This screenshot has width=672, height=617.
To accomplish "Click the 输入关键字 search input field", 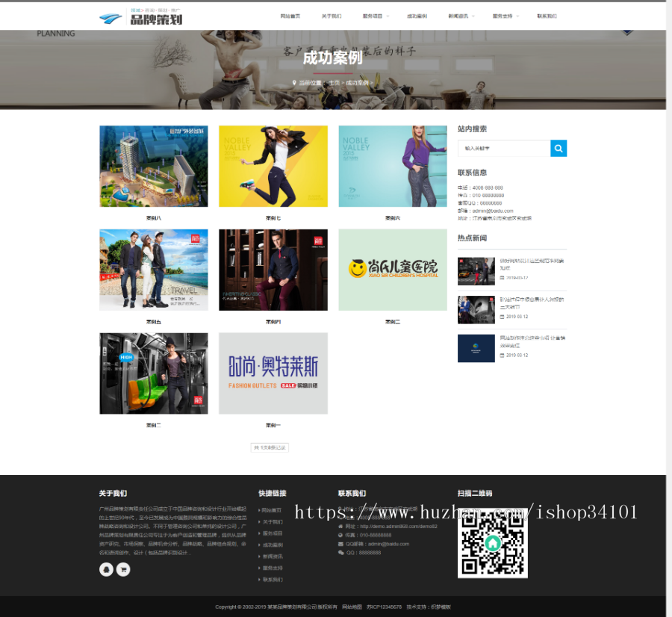I will coord(500,148).
